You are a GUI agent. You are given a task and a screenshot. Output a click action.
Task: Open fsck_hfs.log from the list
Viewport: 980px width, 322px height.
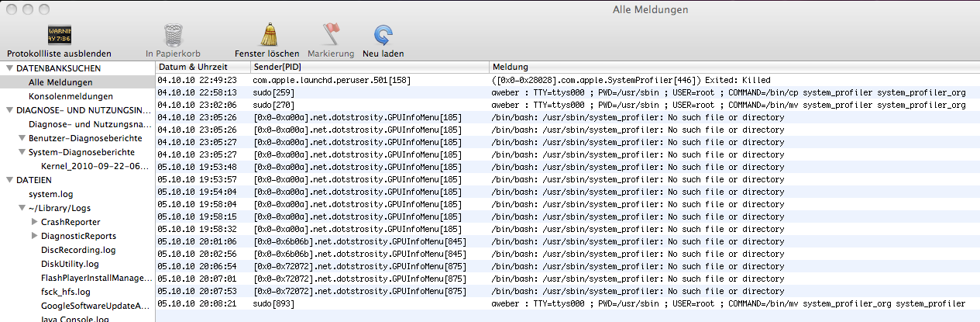[x=66, y=292]
